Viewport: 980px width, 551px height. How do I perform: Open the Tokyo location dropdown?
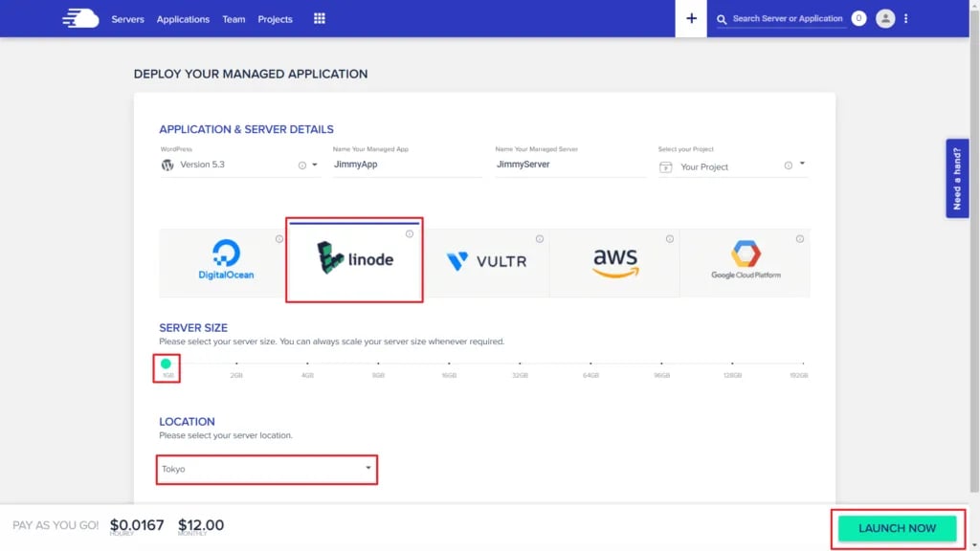[267, 469]
